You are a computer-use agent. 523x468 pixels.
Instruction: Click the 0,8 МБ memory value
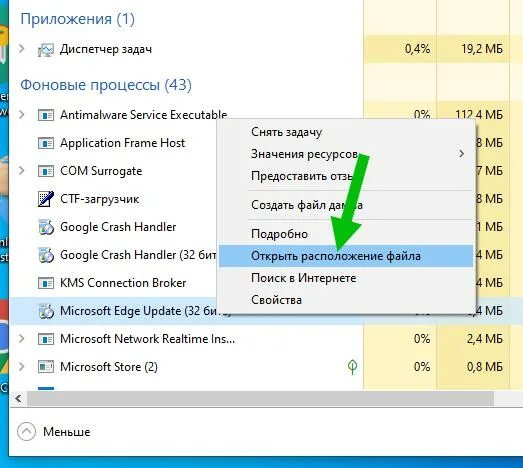click(484, 367)
